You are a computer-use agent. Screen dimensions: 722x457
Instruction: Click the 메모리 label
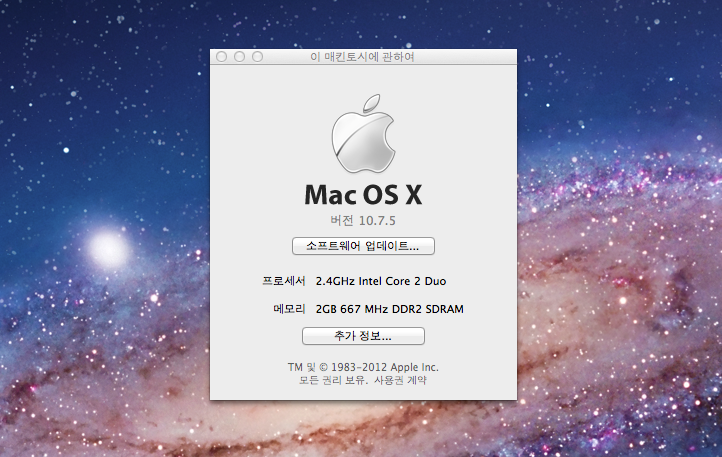pos(289,309)
